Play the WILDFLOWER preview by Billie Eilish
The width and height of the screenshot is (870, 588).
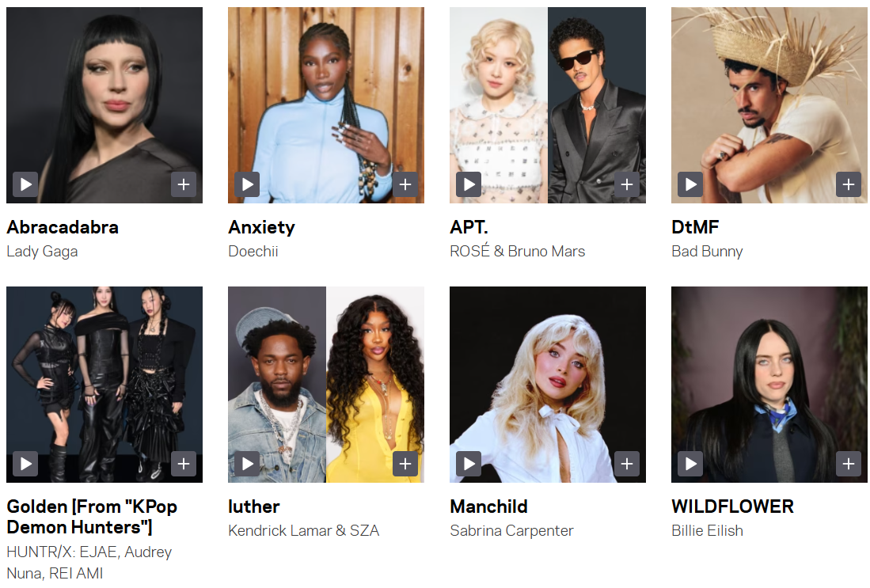pos(690,464)
